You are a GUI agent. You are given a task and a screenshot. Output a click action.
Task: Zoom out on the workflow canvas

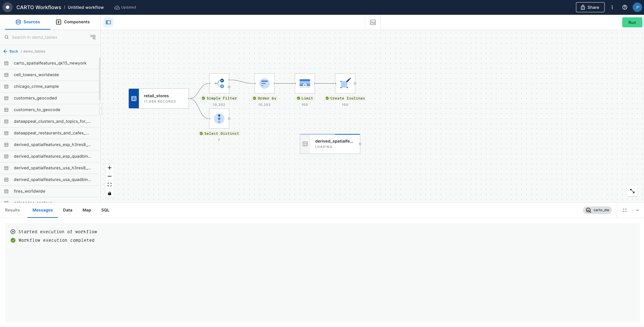[110, 176]
